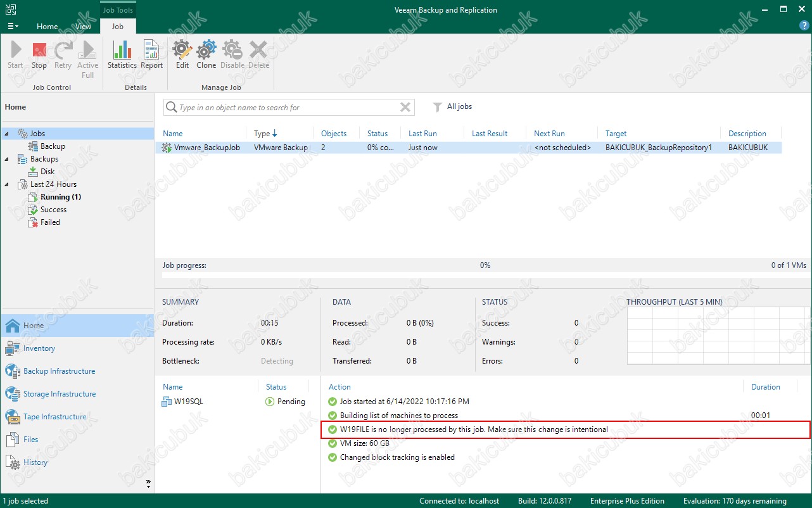Select Jobs in the tree

[37, 134]
